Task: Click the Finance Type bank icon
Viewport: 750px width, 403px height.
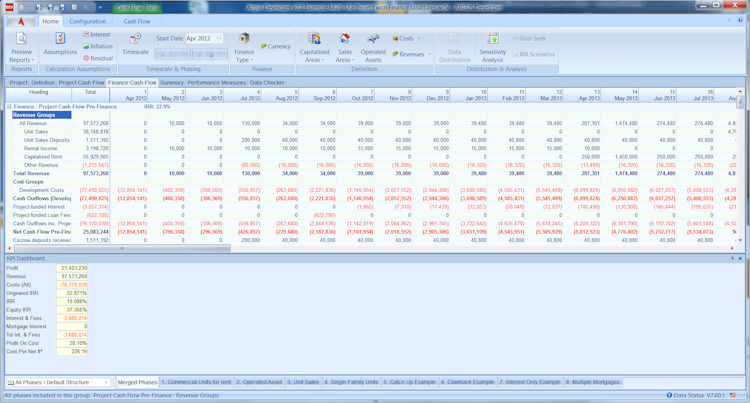Action: pyautogui.click(x=244, y=38)
